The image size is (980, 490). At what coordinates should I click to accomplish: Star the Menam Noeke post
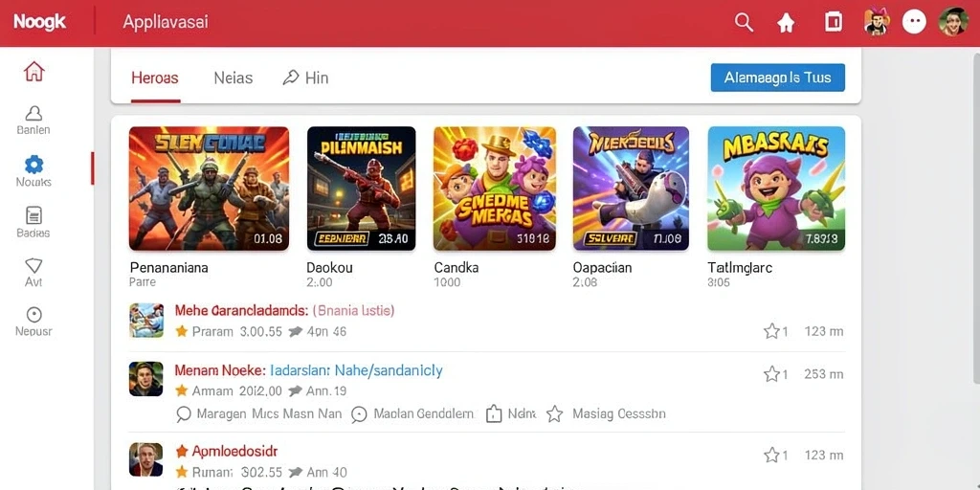click(771, 374)
